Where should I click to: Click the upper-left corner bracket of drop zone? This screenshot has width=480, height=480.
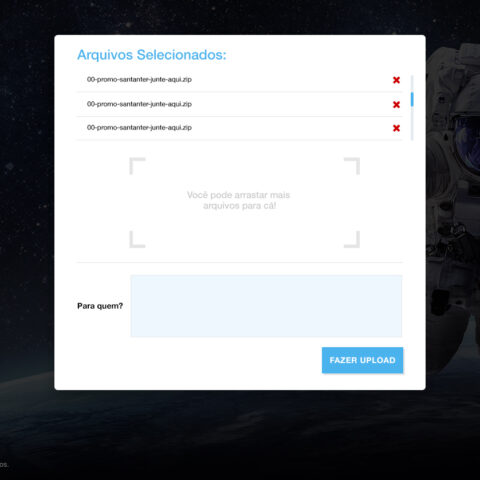(x=137, y=166)
